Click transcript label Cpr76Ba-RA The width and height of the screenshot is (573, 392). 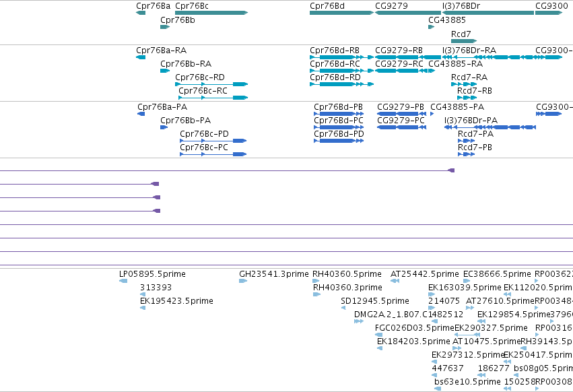[x=161, y=51]
